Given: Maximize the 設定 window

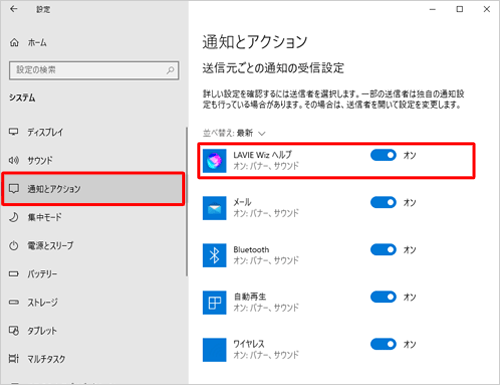Looking at the screenshot, I should pos(460,9).
